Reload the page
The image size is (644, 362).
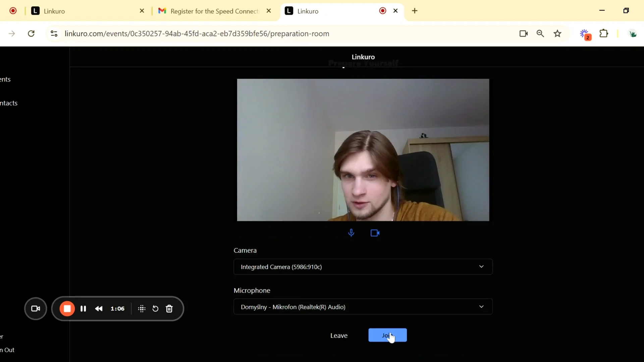[x=31, y=34]
